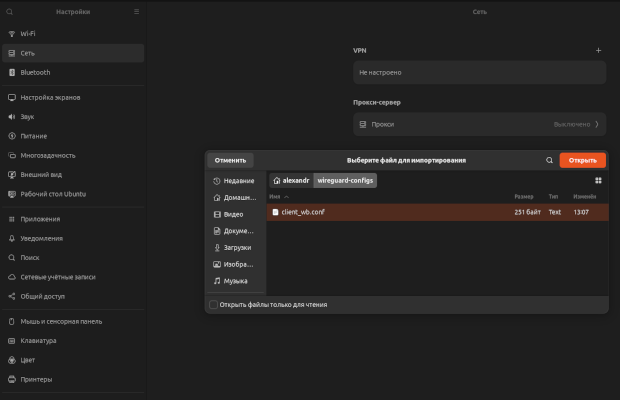
Task: Enable Открыть файлы только для чтения checkbox
Action: 213,305
